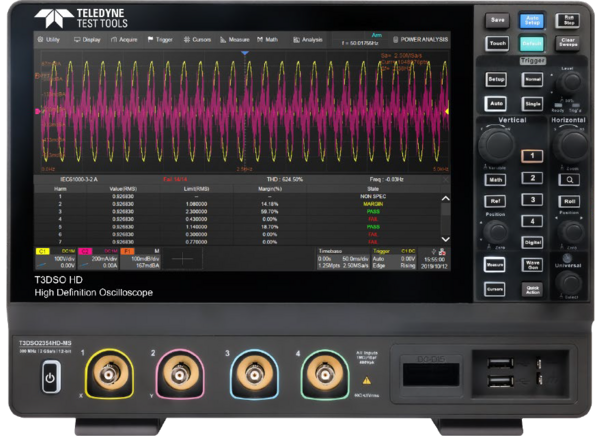
Task: Click the Save front panel button
Action: click(x=497, y=20)
